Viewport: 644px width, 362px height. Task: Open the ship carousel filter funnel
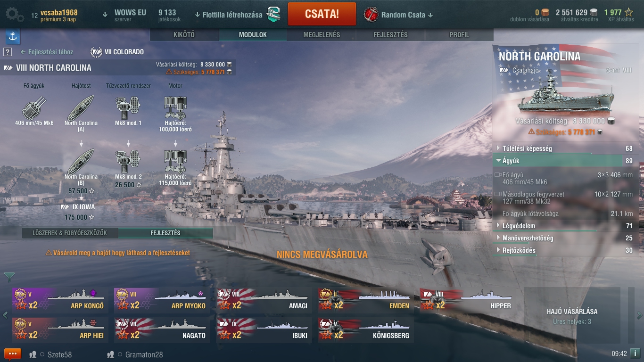click(x=9, y=277)
